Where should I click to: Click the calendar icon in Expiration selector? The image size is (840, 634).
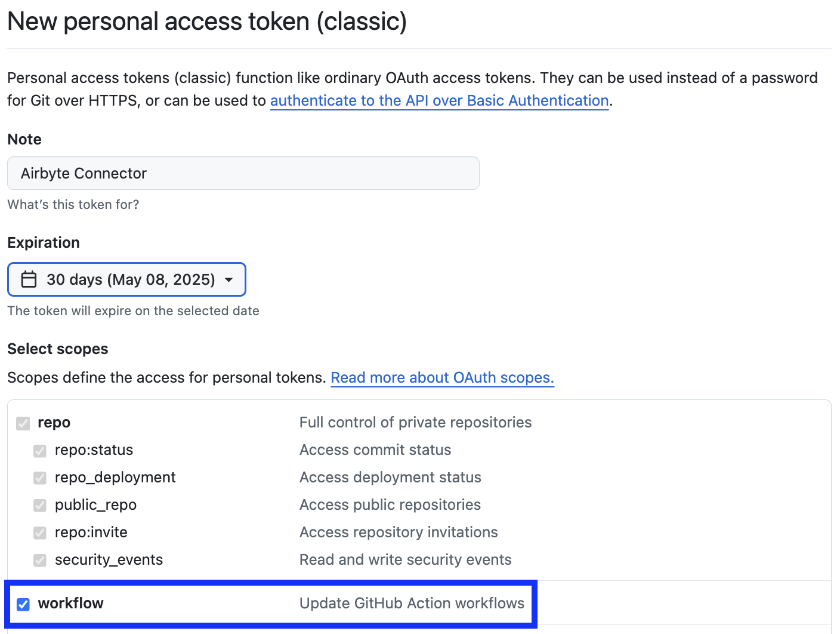(x=29, y=279)
